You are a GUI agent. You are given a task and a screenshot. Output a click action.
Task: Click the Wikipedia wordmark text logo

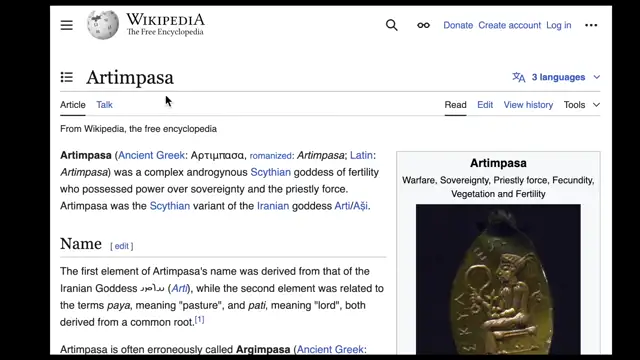coord(165,24)
